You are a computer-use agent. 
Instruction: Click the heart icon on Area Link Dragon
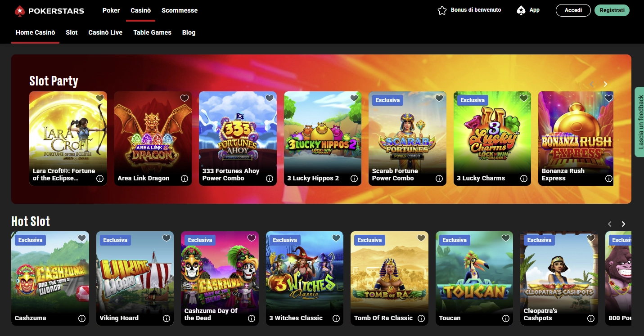click(x=185, y=98)
